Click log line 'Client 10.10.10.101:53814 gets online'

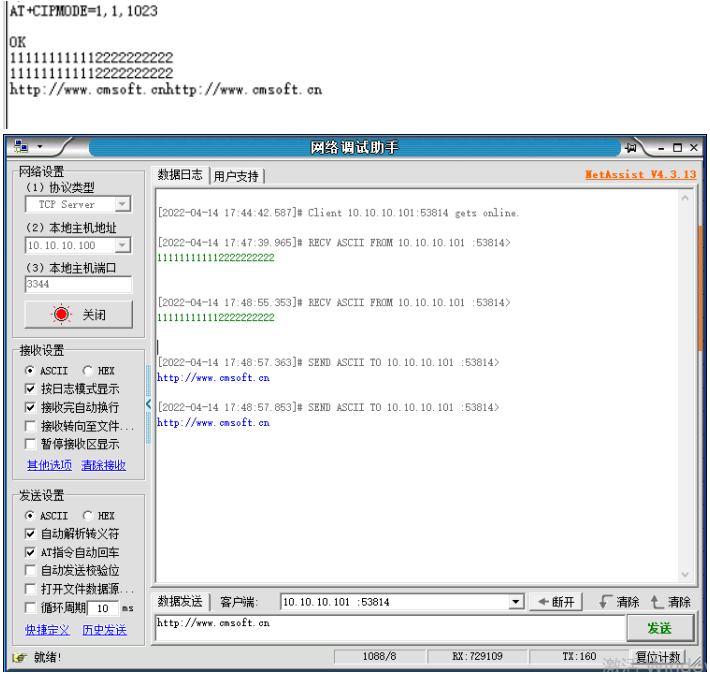pos(338,213)
